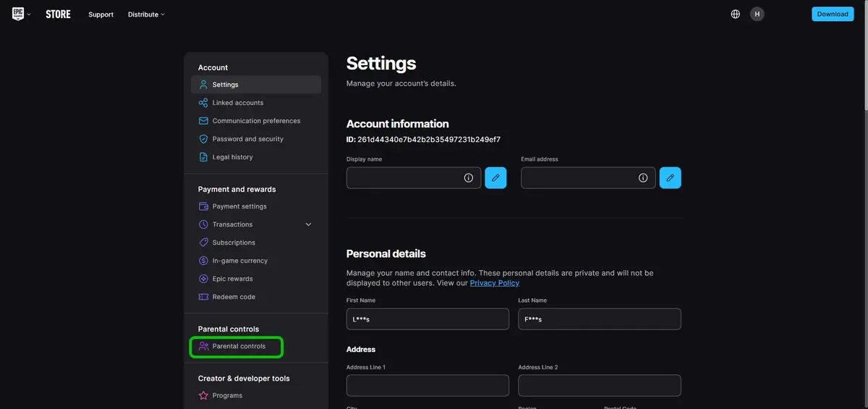Image resolution: width=868 pixels, height=409 pixels.
Task: Click the First Name field
Action: coord(427,319)
